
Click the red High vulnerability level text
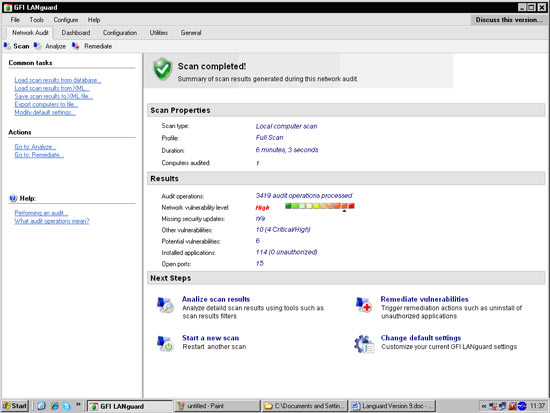(262, 208)
